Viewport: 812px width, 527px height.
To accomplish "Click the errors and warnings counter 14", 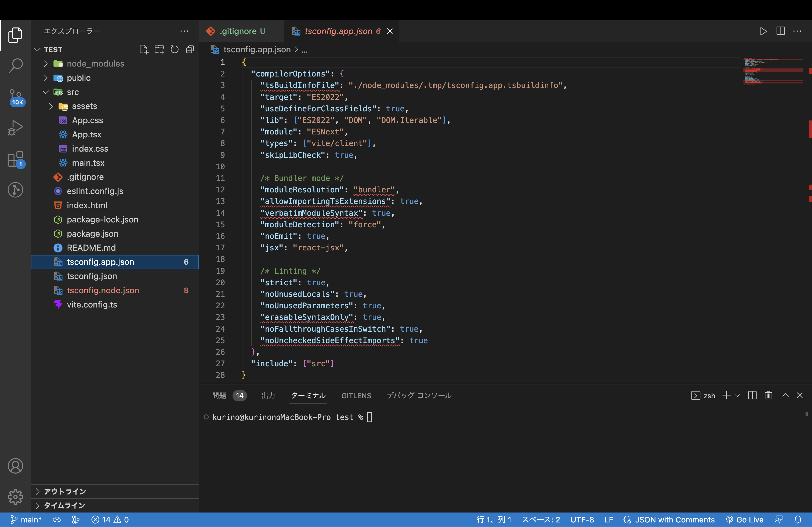I will click(110, 519).
